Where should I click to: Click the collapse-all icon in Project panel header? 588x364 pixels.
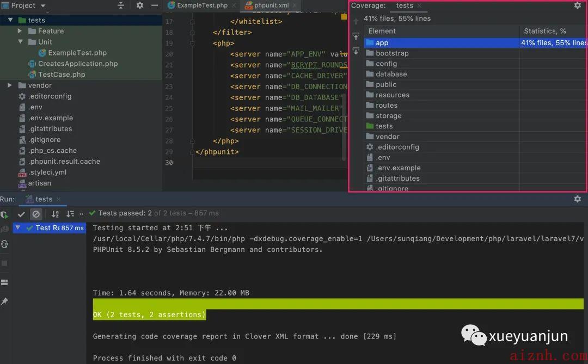click(x=121, y=5)
